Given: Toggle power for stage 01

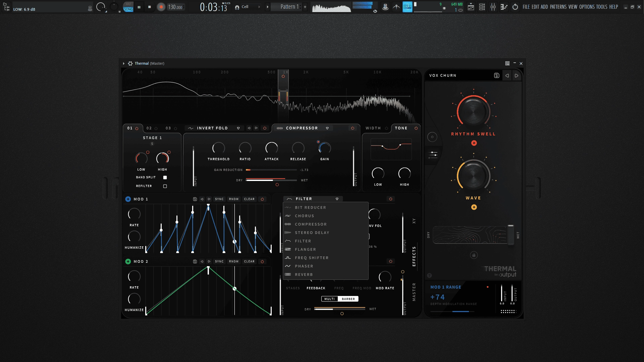Looking at the screenshot, I should click(x=137, y=128).
